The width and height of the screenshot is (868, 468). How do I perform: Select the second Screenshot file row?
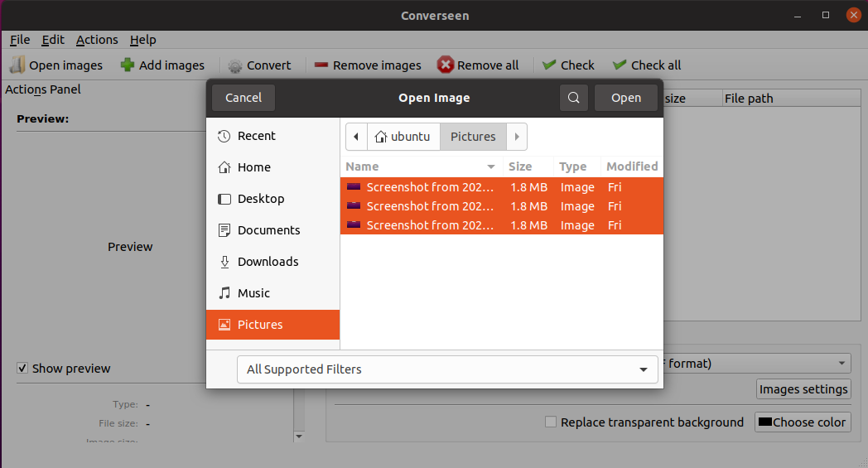coord(502,206)
